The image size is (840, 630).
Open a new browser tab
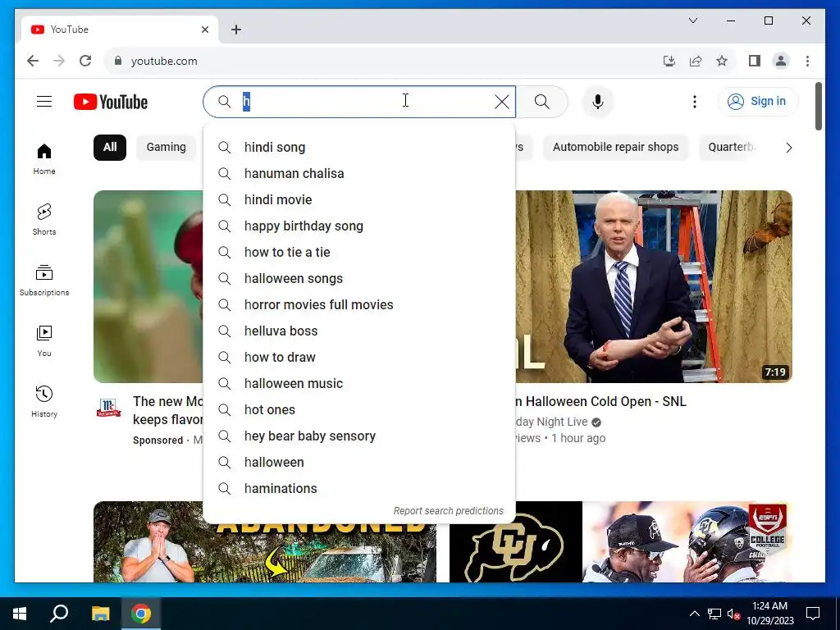(236, 30)
